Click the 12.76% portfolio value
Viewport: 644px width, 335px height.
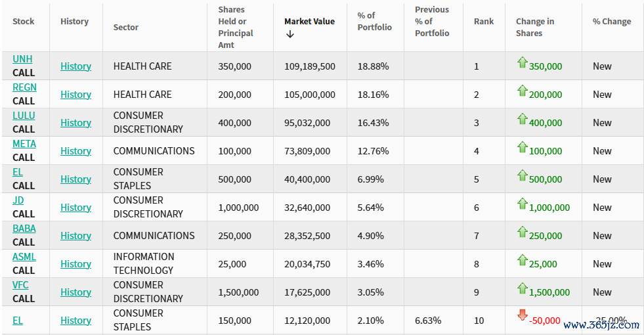click(373, 151)
